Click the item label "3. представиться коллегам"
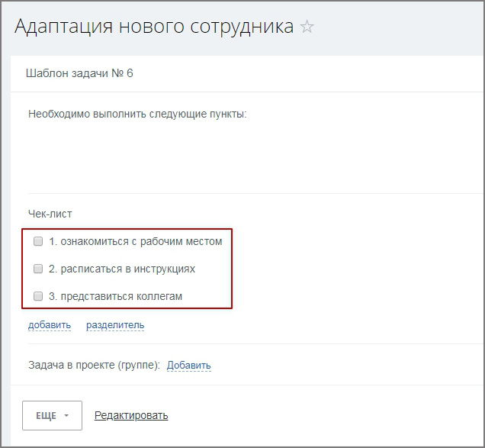The image size is (485, 448). [x=115, y=296]
